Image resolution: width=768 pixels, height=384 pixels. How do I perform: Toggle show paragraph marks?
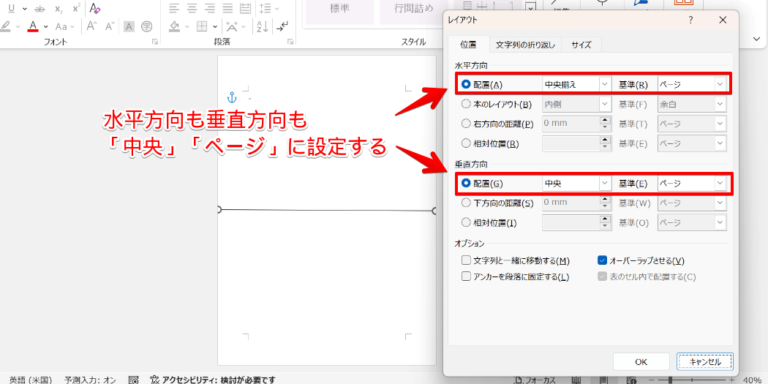pyautogui.click(x=283, y=26)
